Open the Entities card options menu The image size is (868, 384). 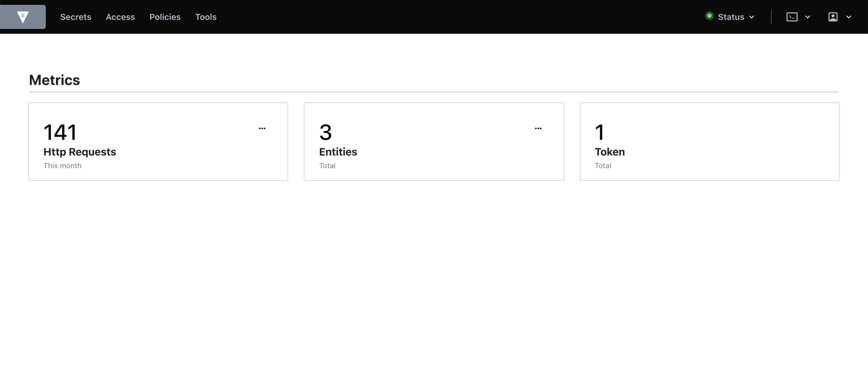pyautogui.click(x=538, y=128)
